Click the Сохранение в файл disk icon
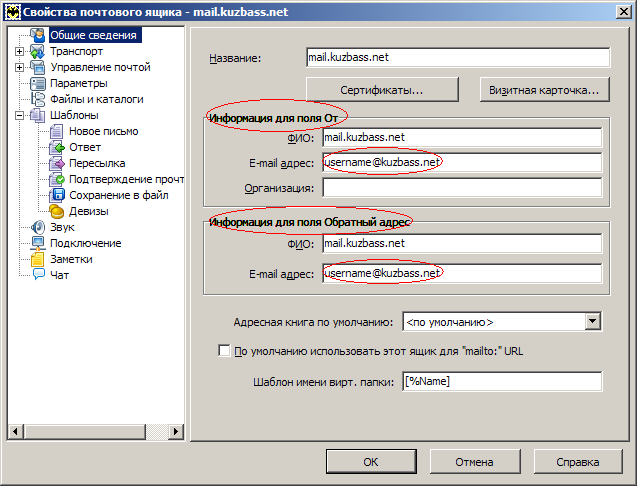 coord(57,195)
